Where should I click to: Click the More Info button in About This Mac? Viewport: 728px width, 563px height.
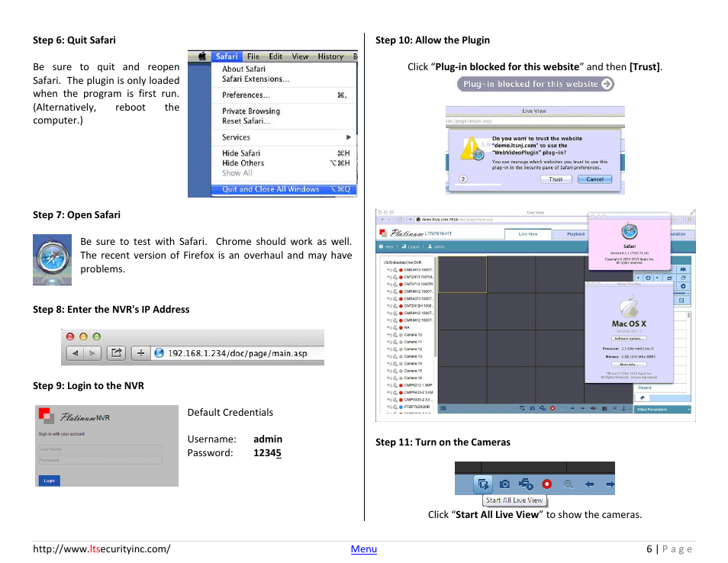point(629,365)
